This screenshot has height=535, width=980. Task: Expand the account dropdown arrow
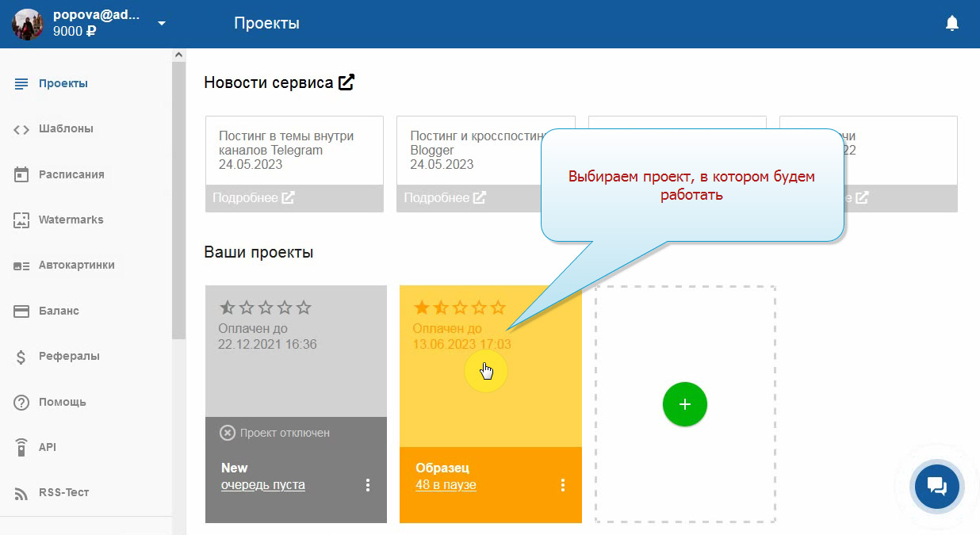point(162,23)
